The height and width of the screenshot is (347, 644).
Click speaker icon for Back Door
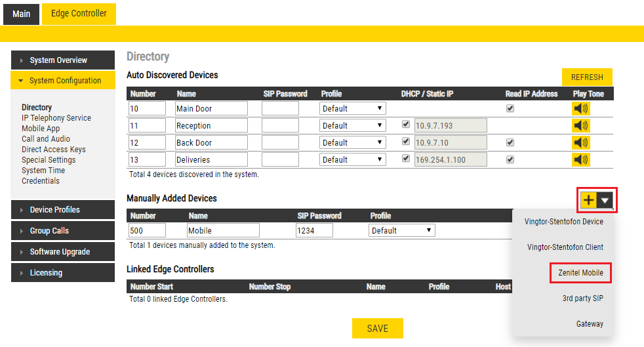(x=581, y=142)
